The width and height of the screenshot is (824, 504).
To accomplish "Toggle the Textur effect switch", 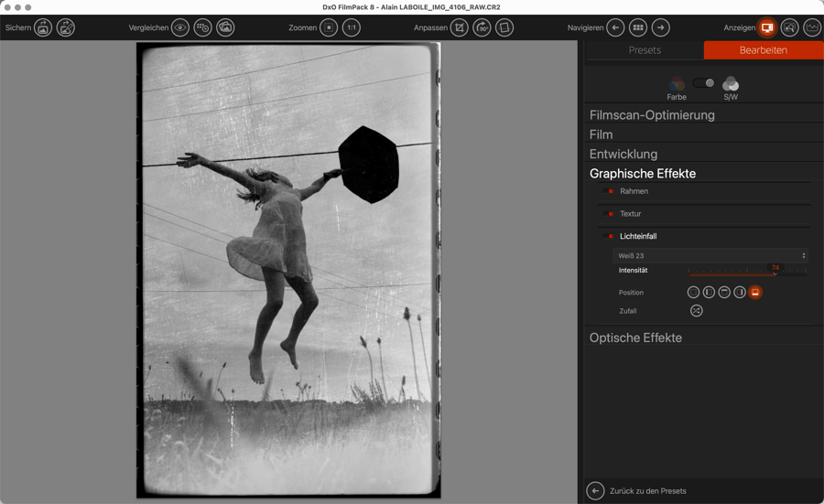I will tap(611, 214).
